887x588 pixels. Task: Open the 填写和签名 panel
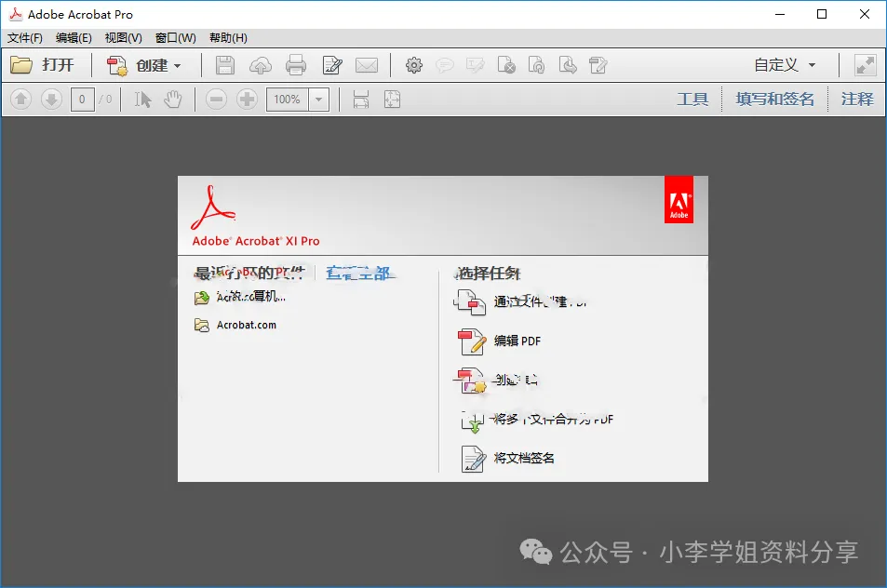coord(775,99)
